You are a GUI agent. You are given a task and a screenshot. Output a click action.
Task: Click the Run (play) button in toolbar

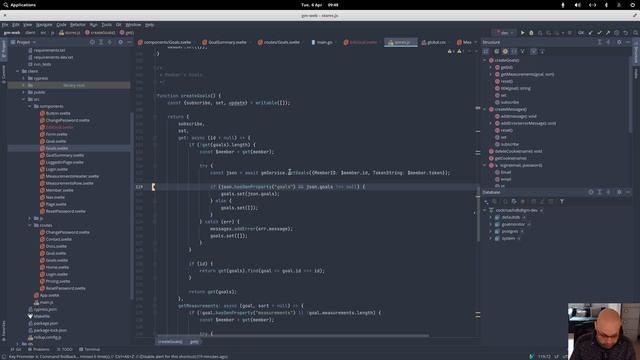[x=522, y=33]
